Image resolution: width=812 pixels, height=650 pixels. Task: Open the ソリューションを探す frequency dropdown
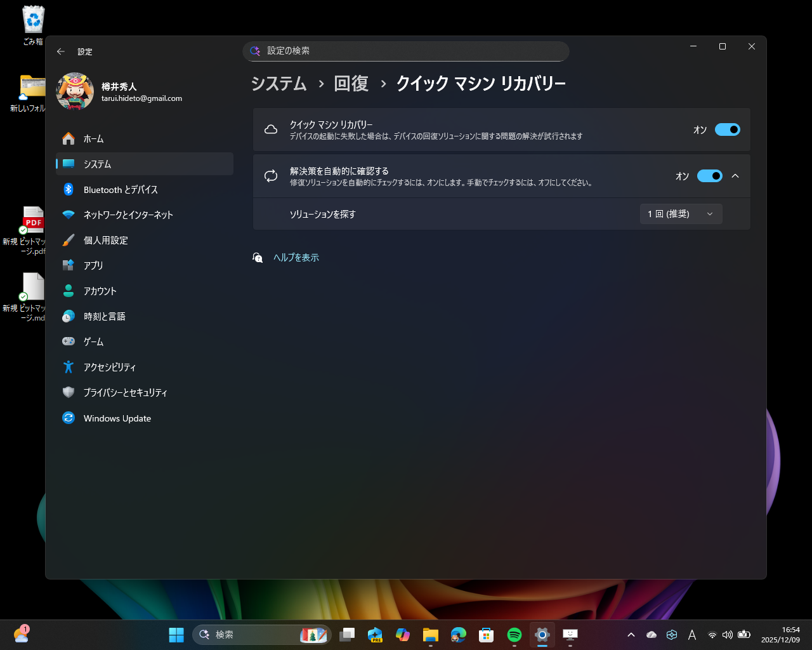pyautogui.click(x=681, y=214)
